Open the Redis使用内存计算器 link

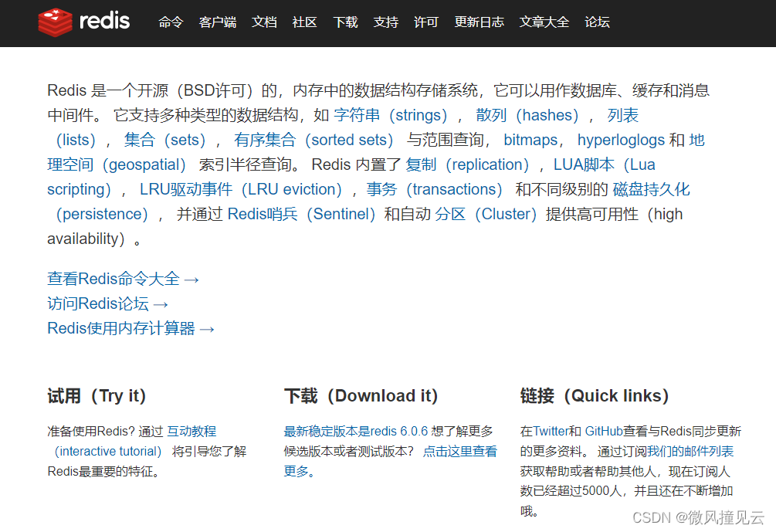131,329
